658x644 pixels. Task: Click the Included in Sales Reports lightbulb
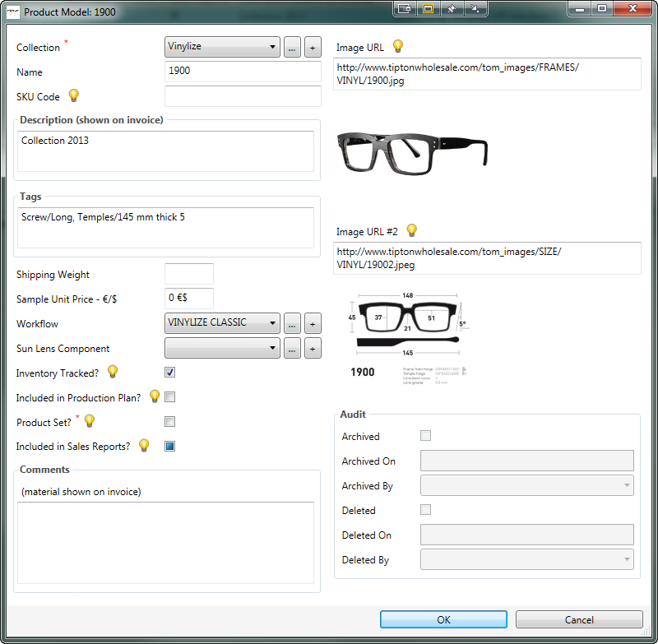coord(144,446)
